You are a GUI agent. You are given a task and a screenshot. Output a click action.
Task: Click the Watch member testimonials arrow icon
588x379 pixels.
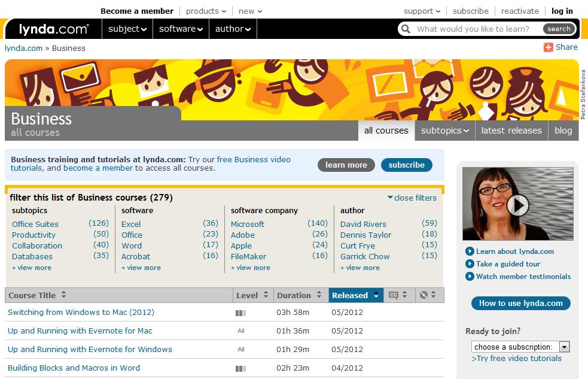pos(470,277)
